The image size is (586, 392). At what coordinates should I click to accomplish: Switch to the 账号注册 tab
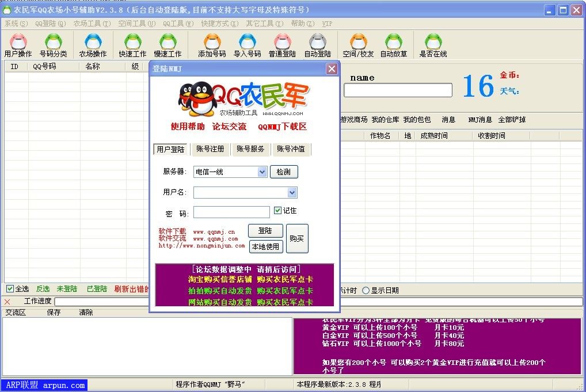211,149
